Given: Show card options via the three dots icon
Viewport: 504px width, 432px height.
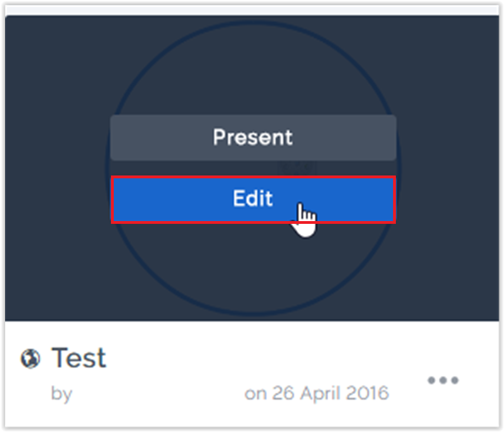Looking at the screenshot, I should pos(443,381).
